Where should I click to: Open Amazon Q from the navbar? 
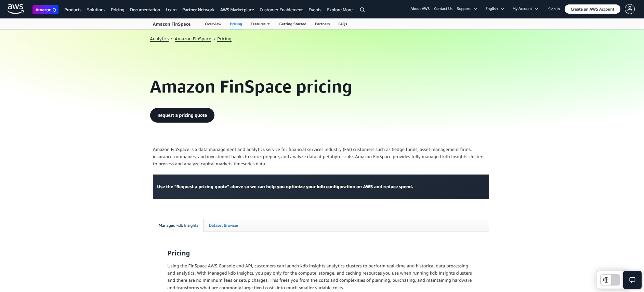click(x=45, y=10)
